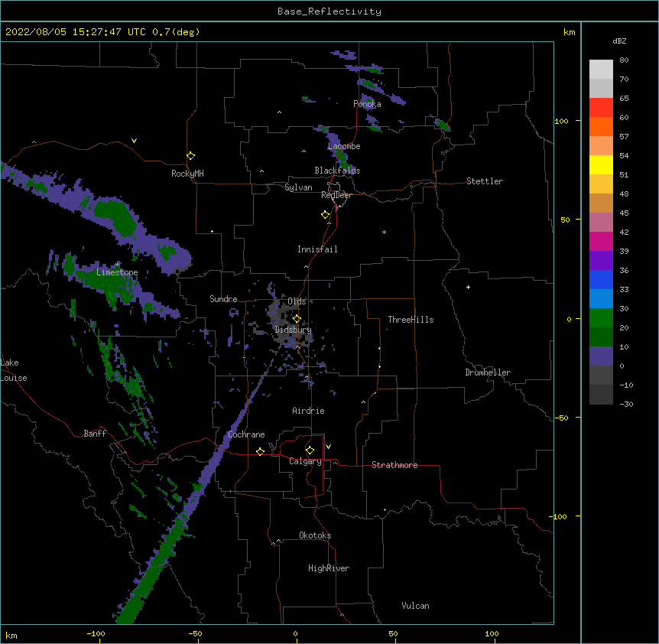Click the Stettler city label
Screen dimensions: 659x644
(x=485, y=181)
